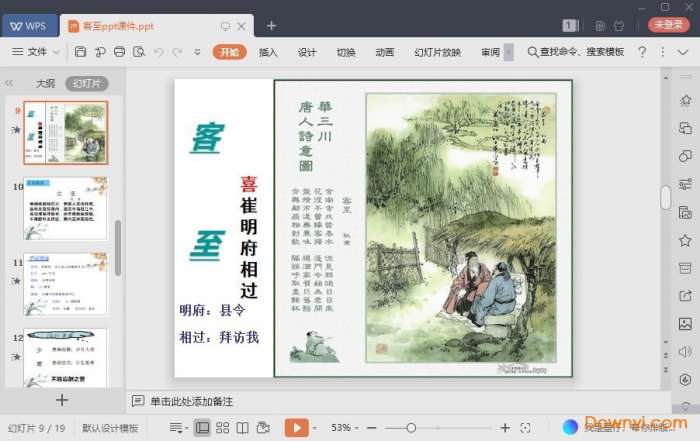Click the star icon in the right sidebar
The width and height of the screenshot is (700, 441).
click(685, 241)
